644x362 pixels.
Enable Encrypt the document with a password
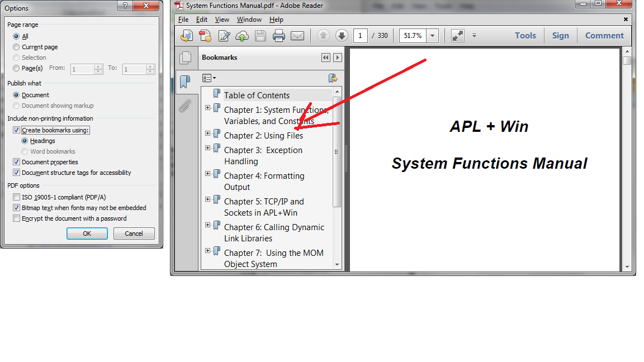(16, 218)
